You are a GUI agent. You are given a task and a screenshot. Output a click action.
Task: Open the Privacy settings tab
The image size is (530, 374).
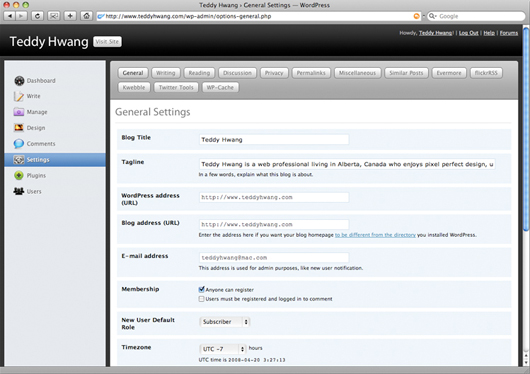pyautogui.click(x=274, y=73)
